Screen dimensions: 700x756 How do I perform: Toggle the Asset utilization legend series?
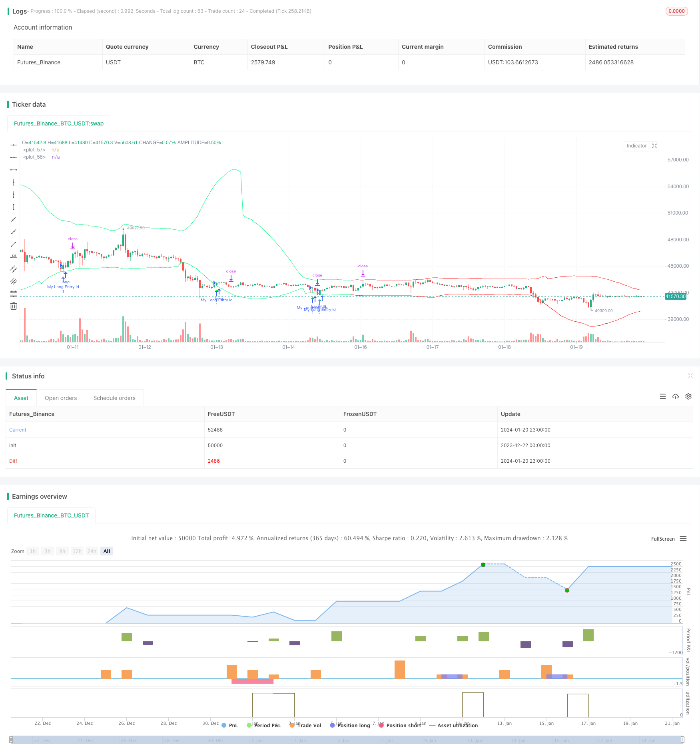tap(453, 725)
